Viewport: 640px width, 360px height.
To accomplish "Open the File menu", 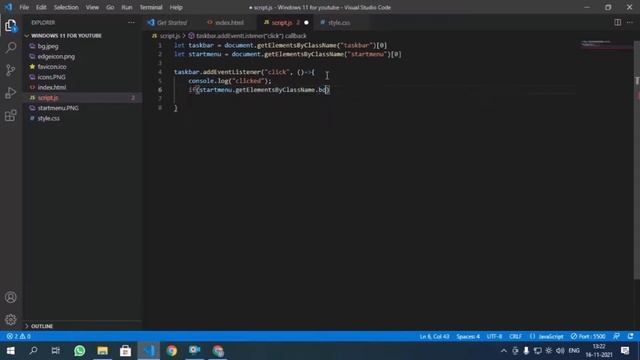I will pyautogui.click(x=24, y=7).
